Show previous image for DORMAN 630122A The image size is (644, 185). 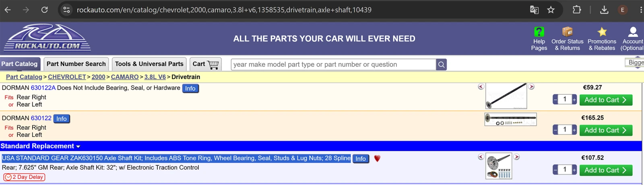click(481, 87)
